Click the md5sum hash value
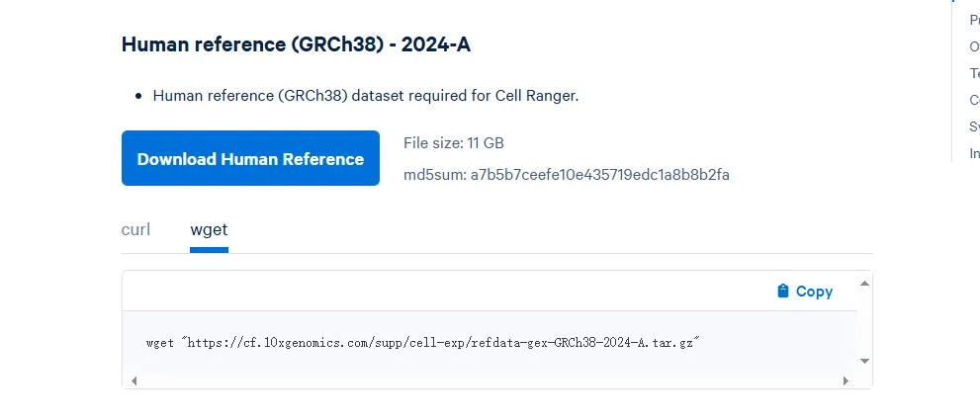The width and height of the screenshot is (980, 420). pos(599,175)
